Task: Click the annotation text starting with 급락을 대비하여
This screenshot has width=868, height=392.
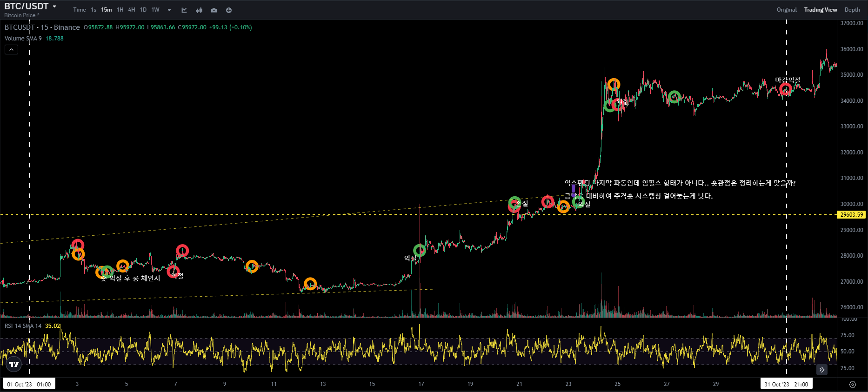Action: click(x=639, y=196)
